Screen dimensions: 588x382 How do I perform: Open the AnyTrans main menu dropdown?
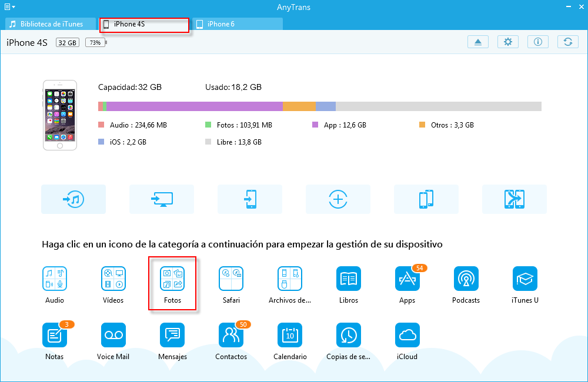9,6
